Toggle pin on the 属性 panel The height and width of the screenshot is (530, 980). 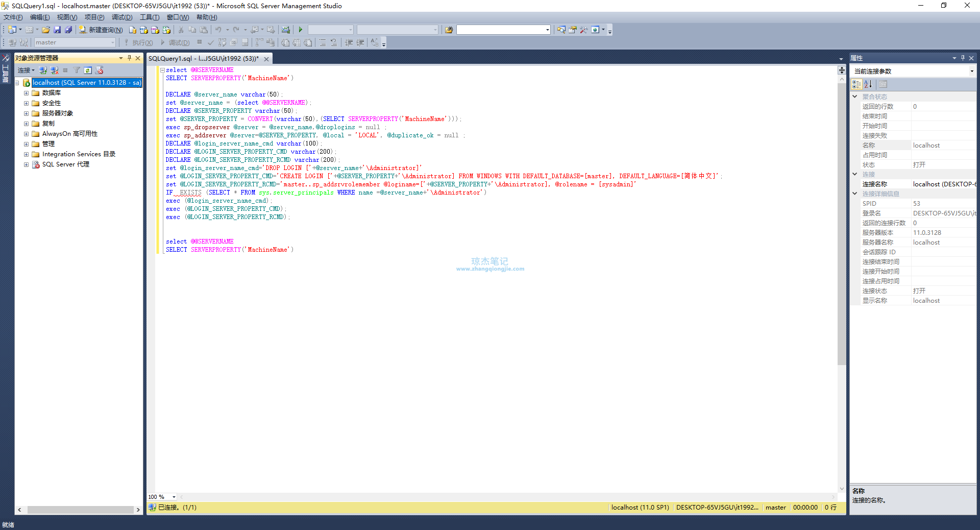point(963,58)
